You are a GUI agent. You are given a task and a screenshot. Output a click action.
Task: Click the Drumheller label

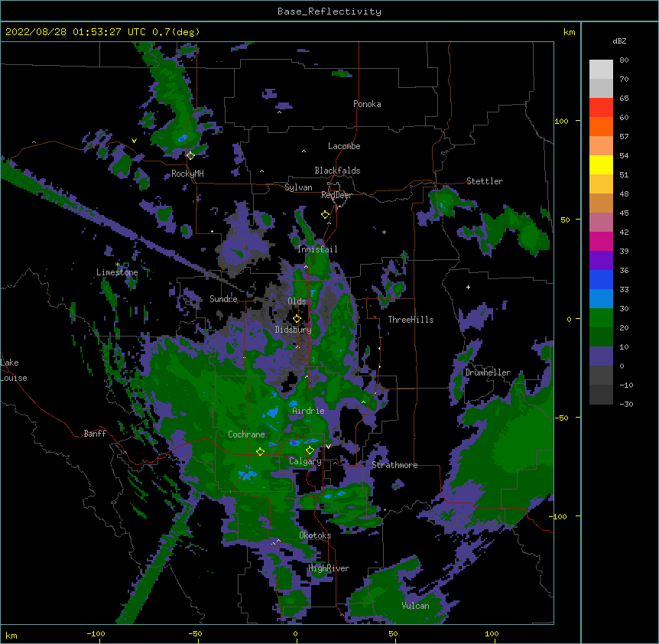488,372
